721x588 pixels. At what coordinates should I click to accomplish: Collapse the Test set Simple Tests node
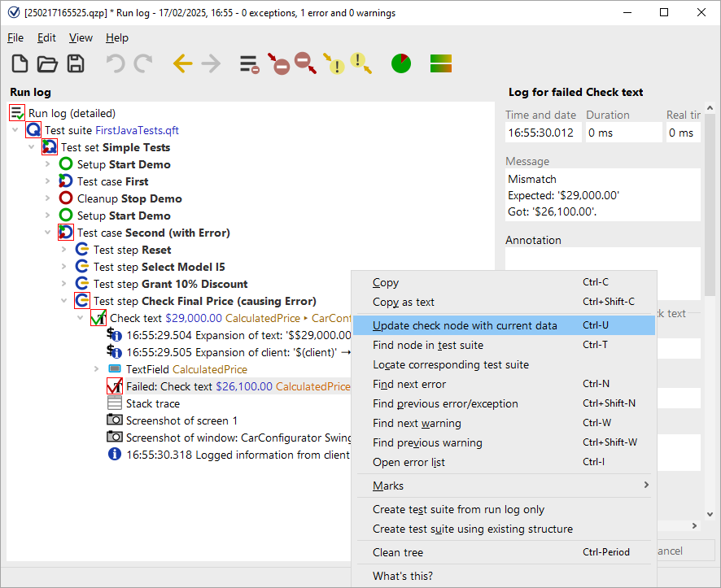[31, 147]
